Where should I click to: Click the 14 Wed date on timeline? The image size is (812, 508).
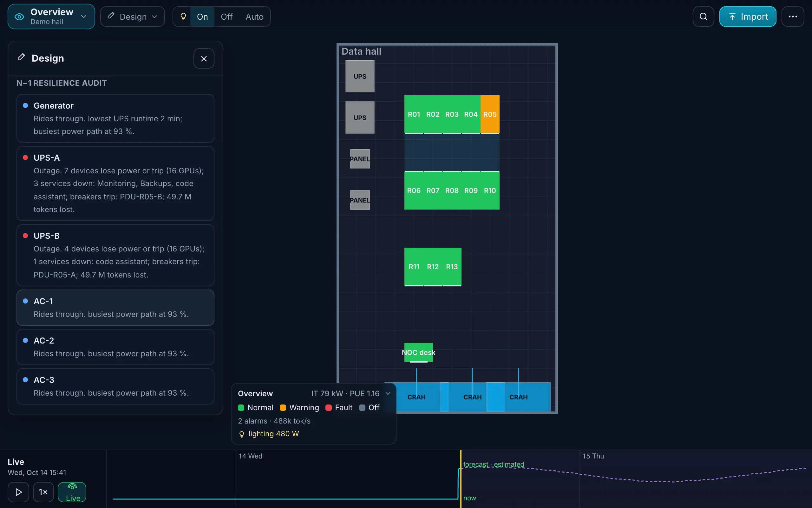click(x=250, y=456)
